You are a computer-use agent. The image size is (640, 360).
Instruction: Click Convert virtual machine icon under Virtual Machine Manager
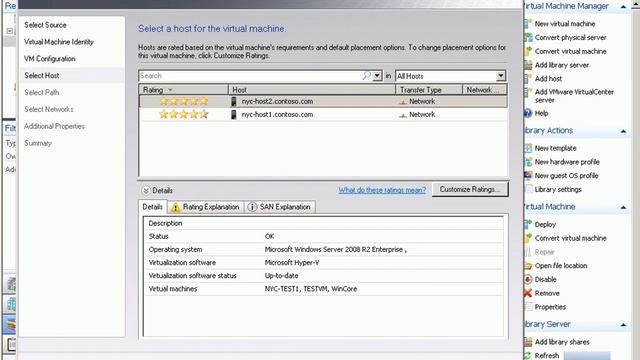pos(528,51)
